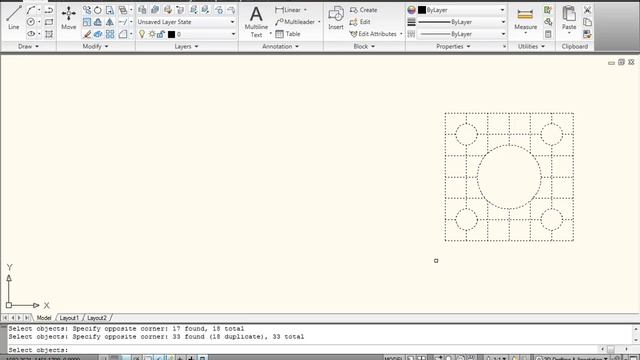Click the Insert block tool

click(336, 18)
